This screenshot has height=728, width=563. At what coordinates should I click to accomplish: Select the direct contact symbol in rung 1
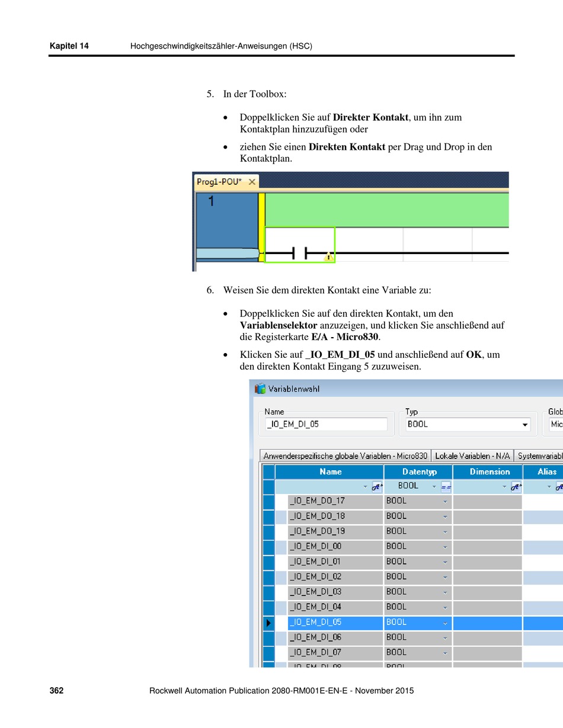click(x=299, y=254)
